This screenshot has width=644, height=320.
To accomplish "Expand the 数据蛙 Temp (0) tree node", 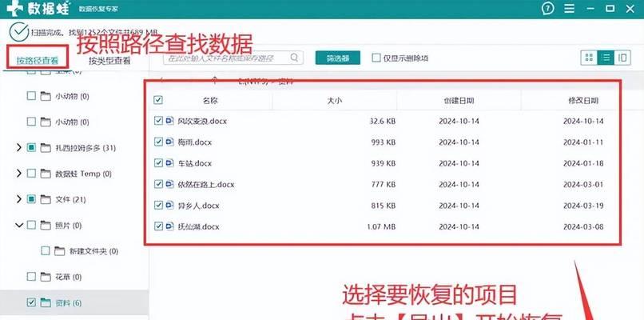I will point(18,174).
